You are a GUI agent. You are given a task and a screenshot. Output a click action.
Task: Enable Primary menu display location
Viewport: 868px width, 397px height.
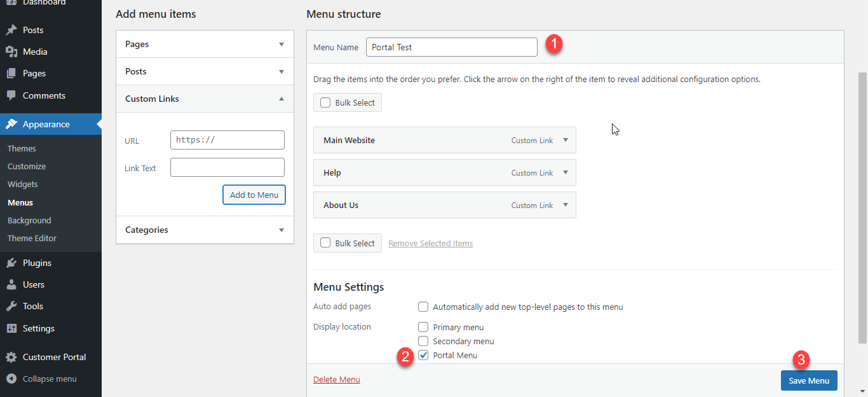click(x=423, y=327)
